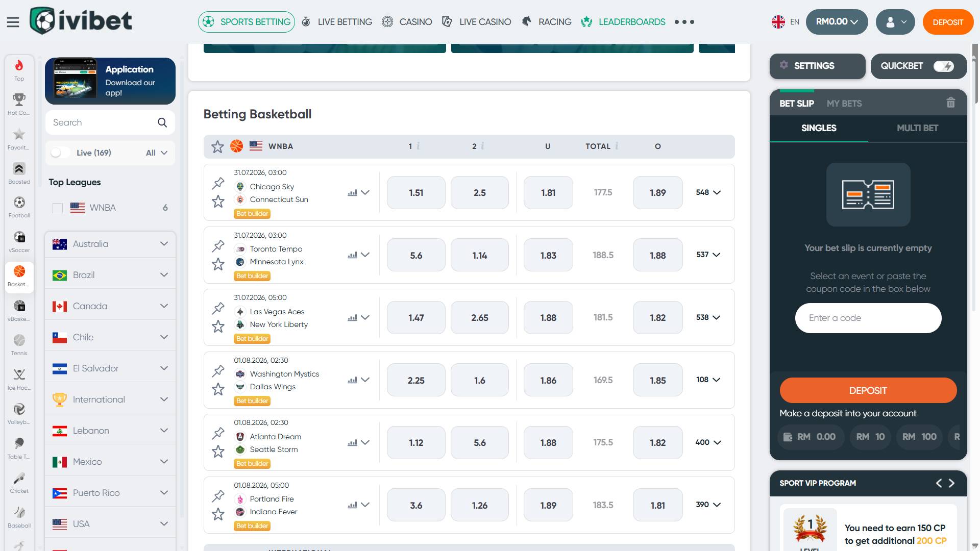Viewport: 980px width, 551px height.
Task: Show previous Sport VIP program slide
Action: 939,483
